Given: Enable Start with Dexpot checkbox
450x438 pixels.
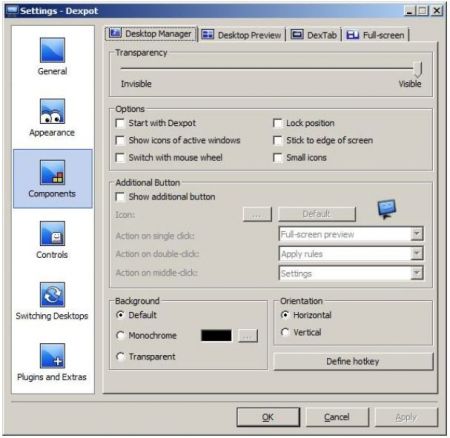Looking at the screenshot, I should (x=120, y=123).
